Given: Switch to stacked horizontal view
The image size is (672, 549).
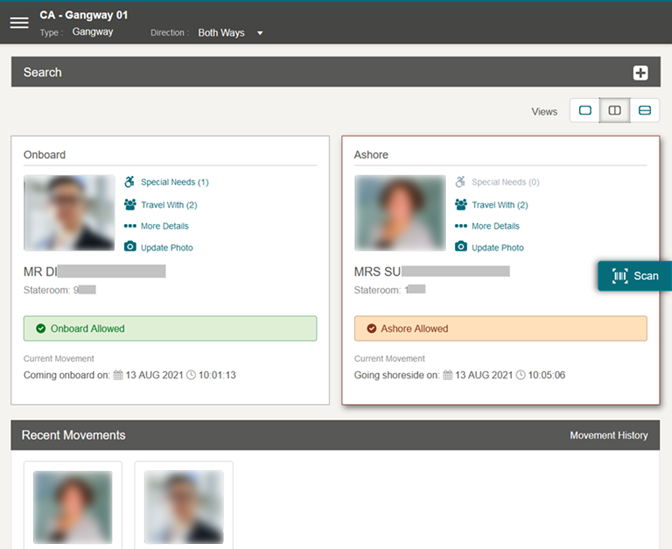Looking at the screenshot, I should coord(645,111).
